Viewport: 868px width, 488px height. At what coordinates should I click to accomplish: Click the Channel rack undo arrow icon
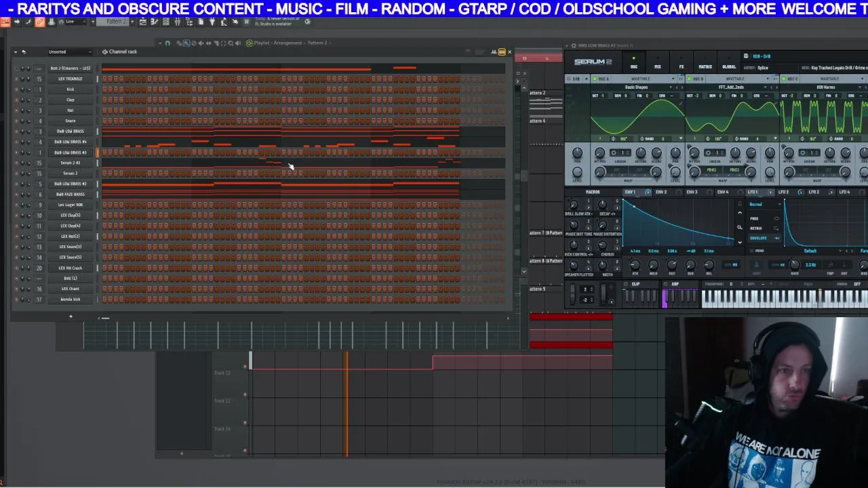coord(23,52)
